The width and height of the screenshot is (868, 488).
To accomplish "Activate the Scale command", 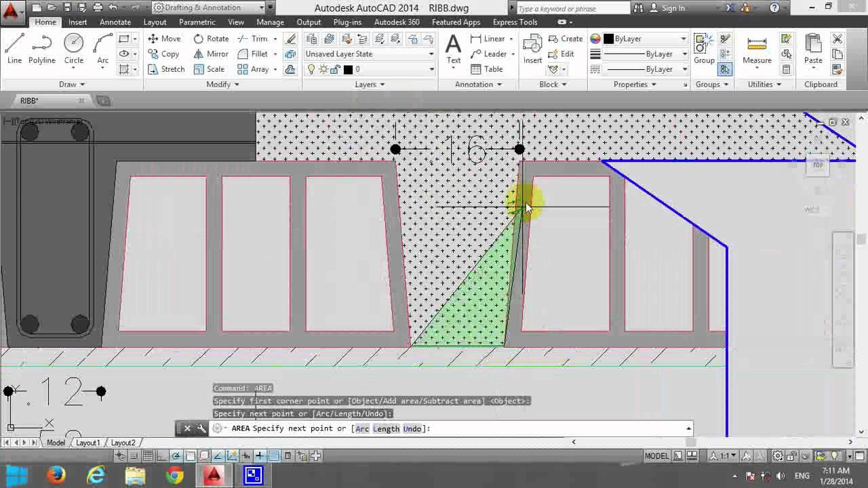I will 209,69.
